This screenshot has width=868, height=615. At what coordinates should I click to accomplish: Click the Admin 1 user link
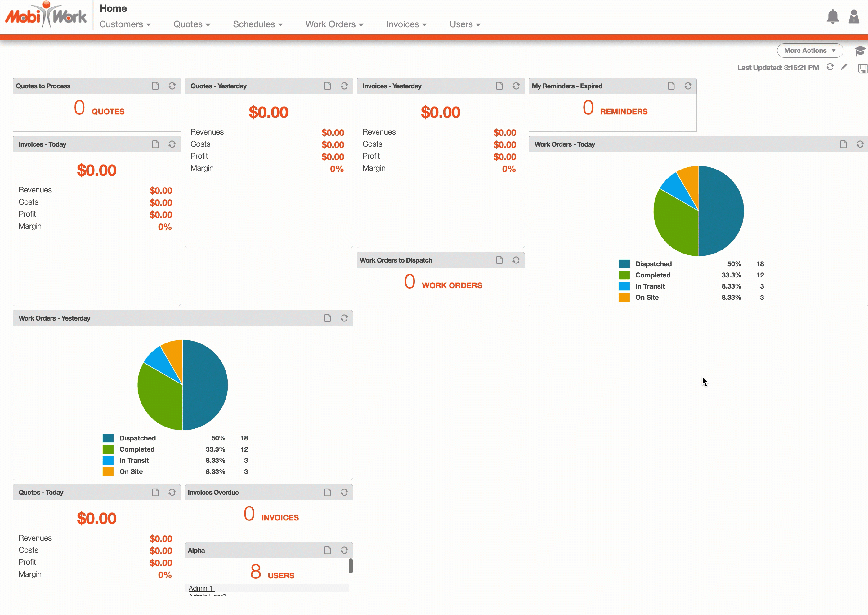201,588
